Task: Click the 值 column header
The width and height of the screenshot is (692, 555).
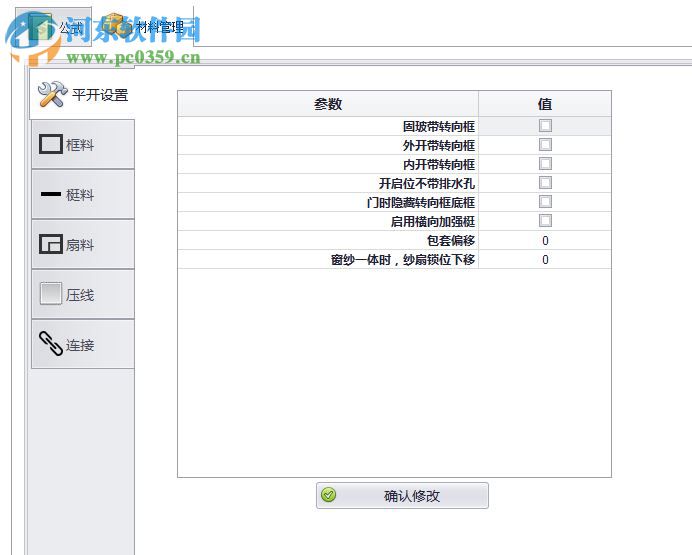Action: tap(545, 104)
